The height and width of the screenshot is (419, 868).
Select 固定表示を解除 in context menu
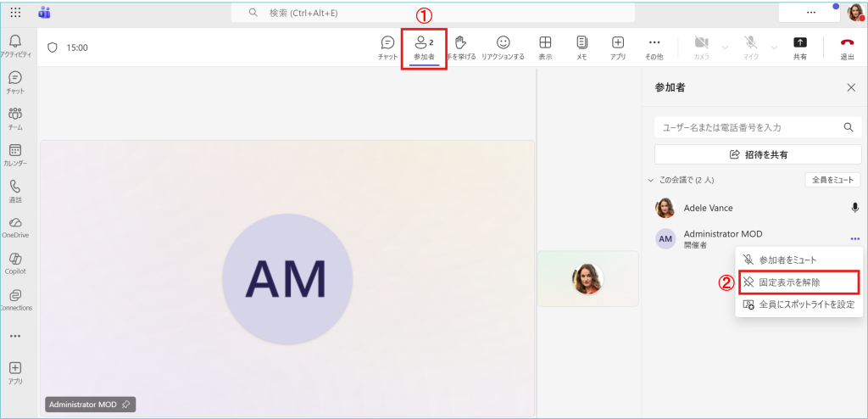788,282
